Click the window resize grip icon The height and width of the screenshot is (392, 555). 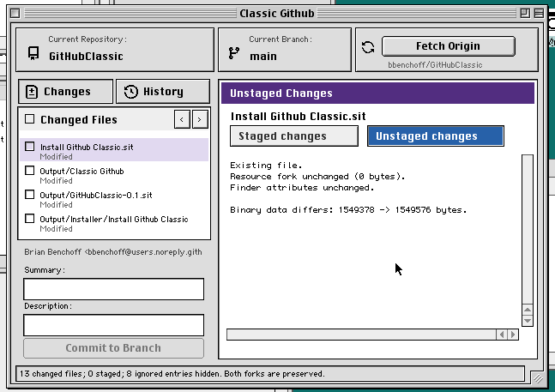point(539,379)
